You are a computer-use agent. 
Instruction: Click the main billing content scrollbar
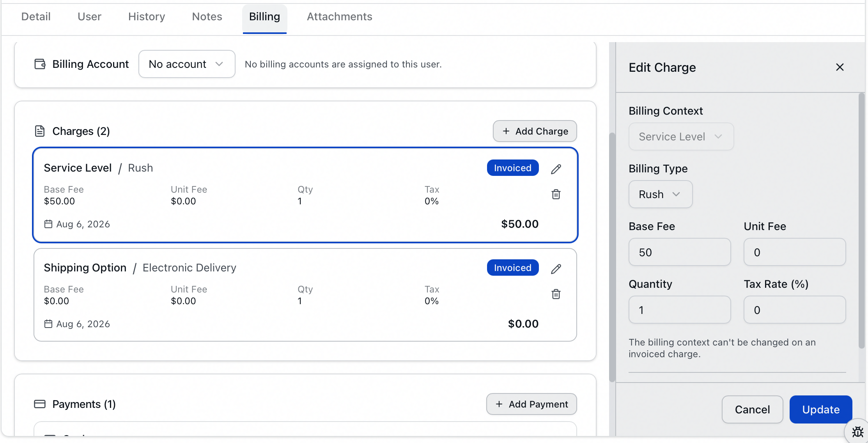[x=612, y=257]
